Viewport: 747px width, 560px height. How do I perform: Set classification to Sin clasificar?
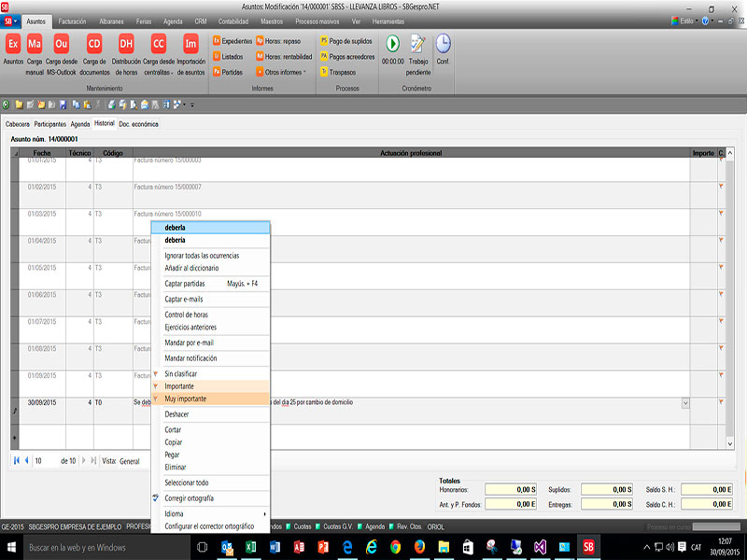180,373
